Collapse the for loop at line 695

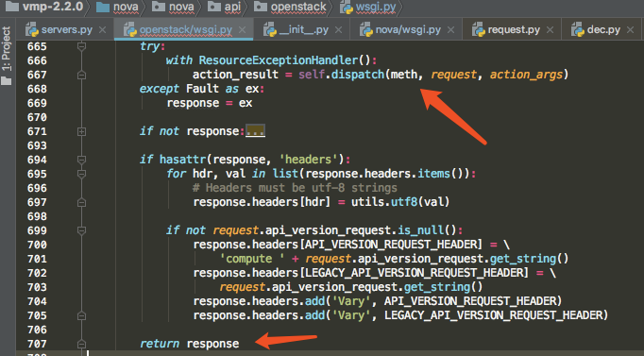[81, 174]
